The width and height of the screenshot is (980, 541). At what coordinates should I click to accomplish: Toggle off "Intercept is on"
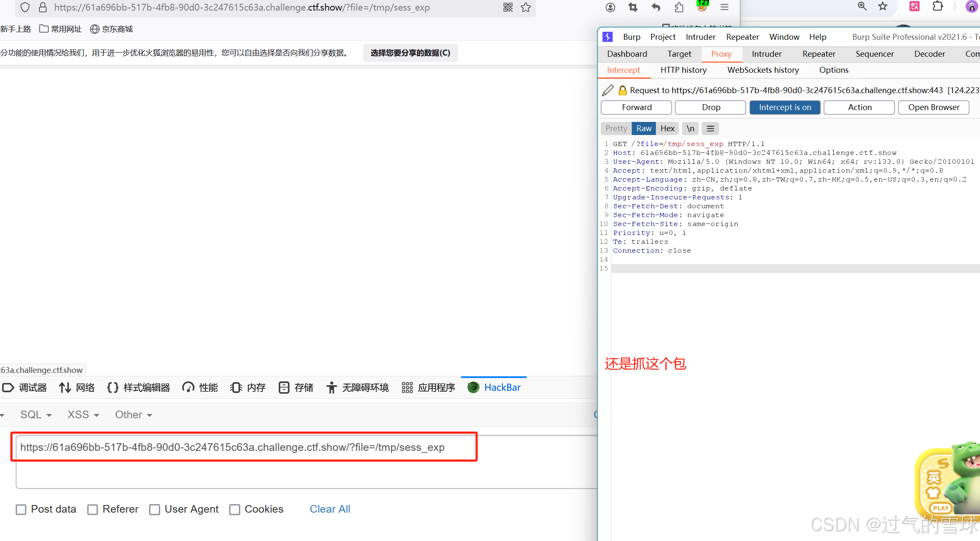pos(785,107)
